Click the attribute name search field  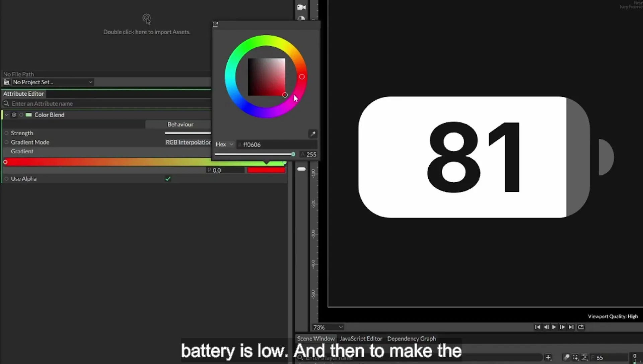(x=107, y=104)
